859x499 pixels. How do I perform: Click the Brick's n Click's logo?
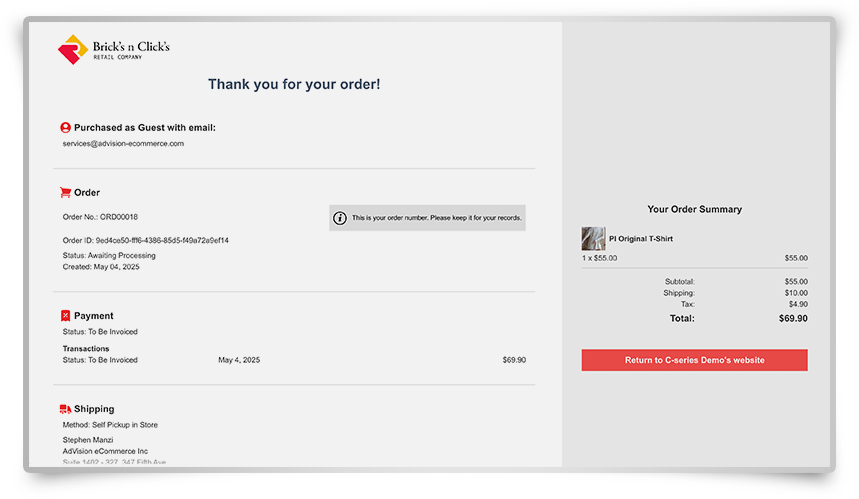coord(114,49)
